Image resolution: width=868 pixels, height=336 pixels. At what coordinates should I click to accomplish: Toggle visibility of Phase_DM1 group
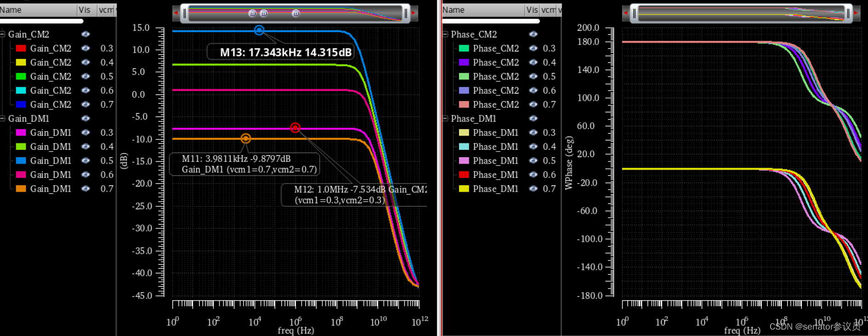[533, 118]
